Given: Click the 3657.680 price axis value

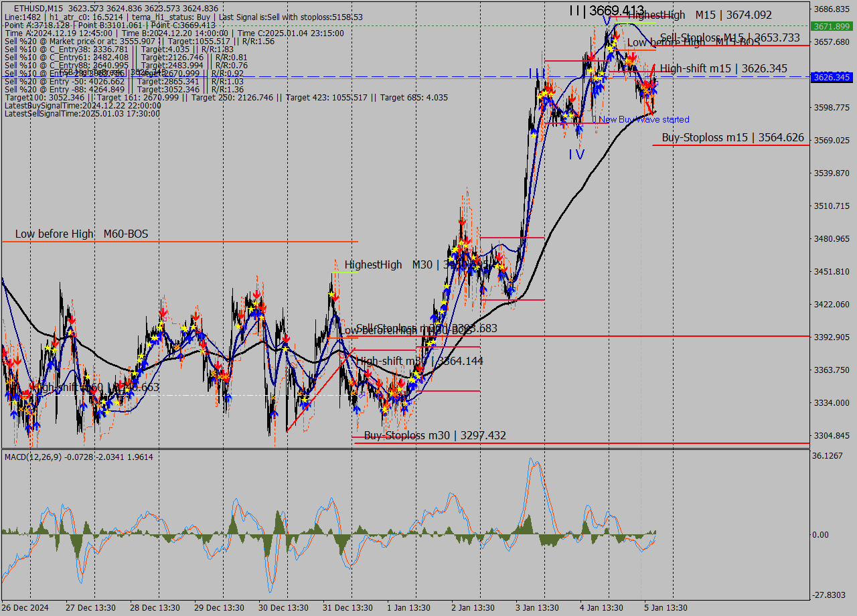Looking at the screenshot, I should point(832,42).
